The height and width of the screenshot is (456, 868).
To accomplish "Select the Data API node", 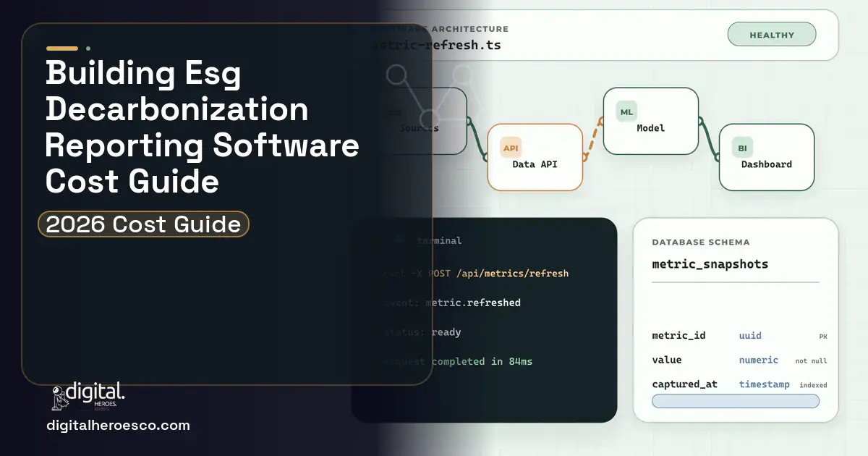I will (x=535, y=157).
